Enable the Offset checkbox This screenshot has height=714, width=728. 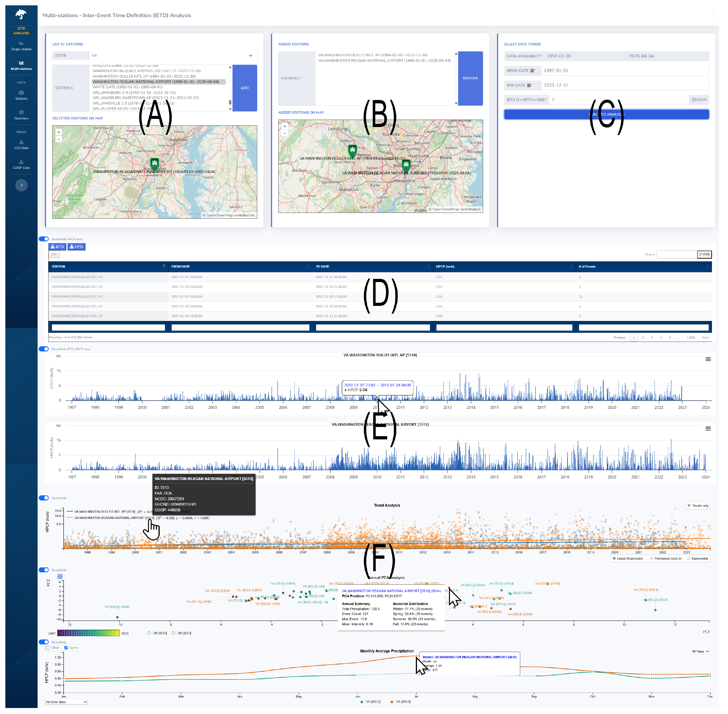48,648
